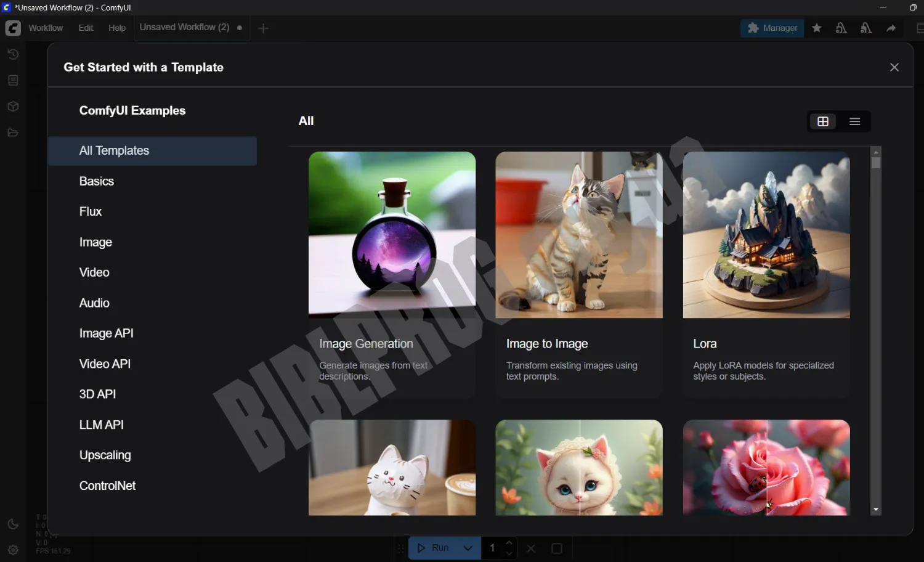Image resolution: width=924 pixels, height=562 pixels.
Task: Select the Upscaling category
Action: click(x=152, y=455)
